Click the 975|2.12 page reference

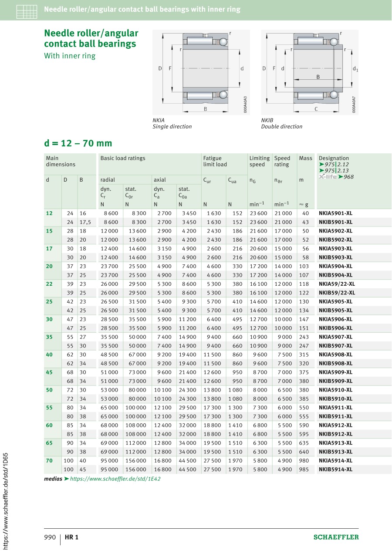tap(334, 165)
